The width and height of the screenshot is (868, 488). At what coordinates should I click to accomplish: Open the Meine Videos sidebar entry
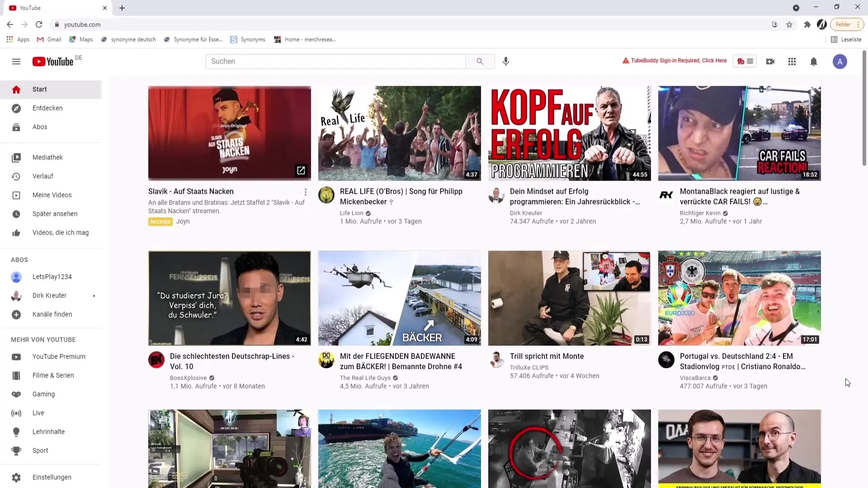51,195
